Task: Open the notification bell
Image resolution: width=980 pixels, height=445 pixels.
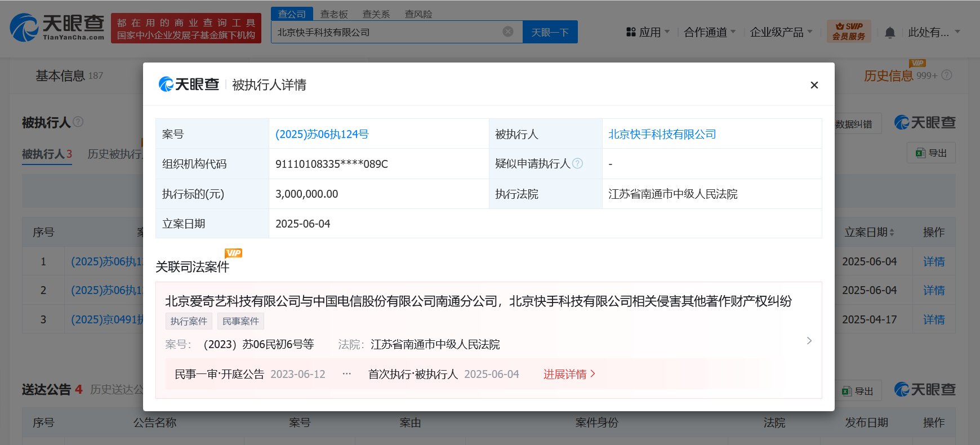Action: 890,32
